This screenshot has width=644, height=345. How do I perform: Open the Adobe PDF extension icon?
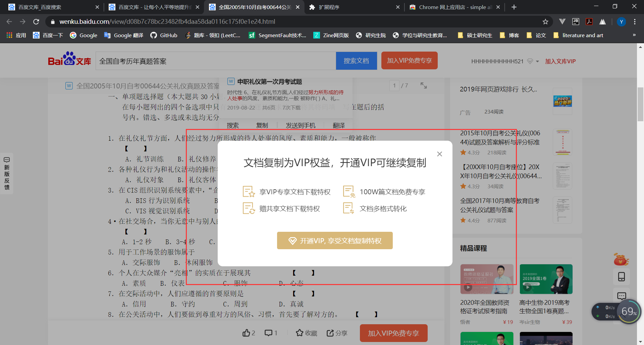pyautogui.click(x=589, y=21)
